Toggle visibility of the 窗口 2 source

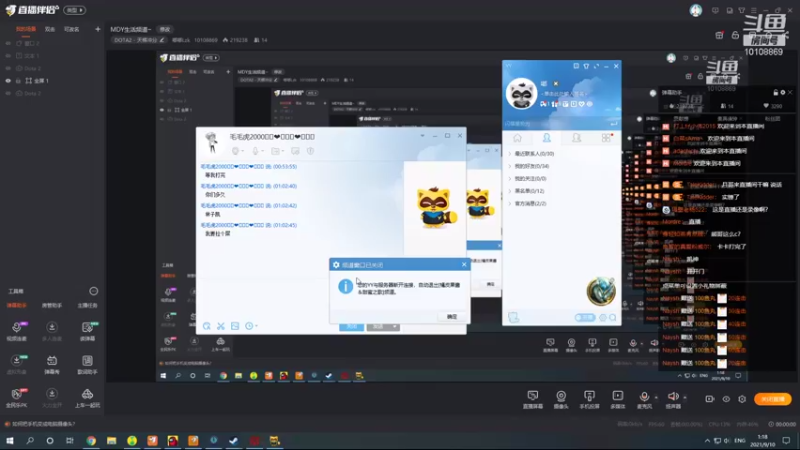[8, 43]
